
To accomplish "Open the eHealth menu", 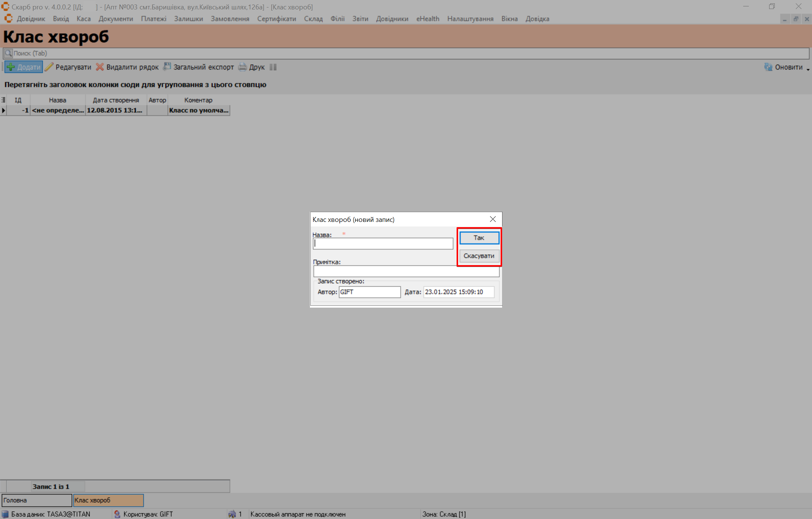I will (x=428, y=19).
